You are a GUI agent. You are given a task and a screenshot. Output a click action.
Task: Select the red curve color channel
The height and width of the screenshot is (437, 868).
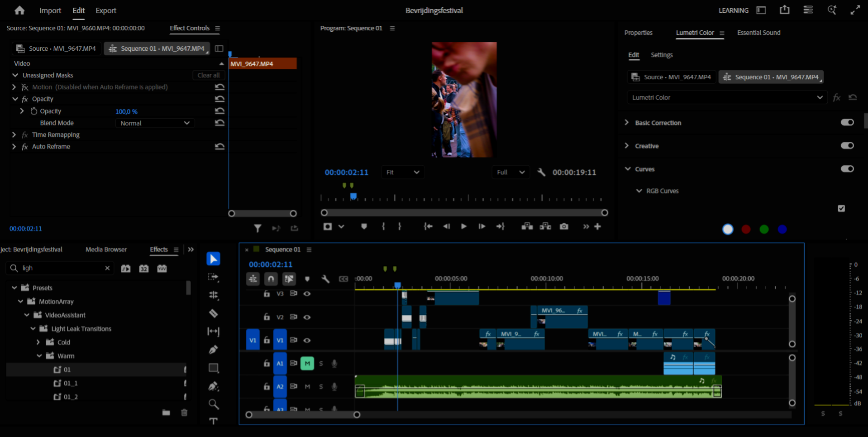point(746,229)
